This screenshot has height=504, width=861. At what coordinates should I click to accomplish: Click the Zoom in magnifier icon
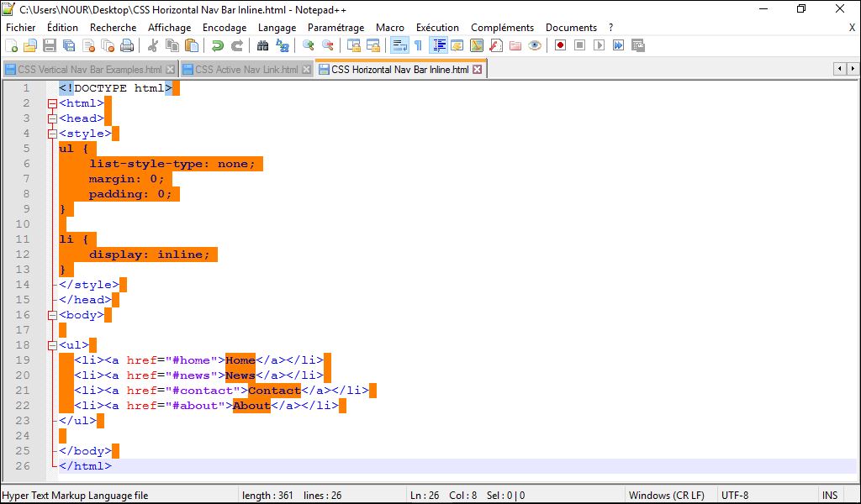click(309, 45)
